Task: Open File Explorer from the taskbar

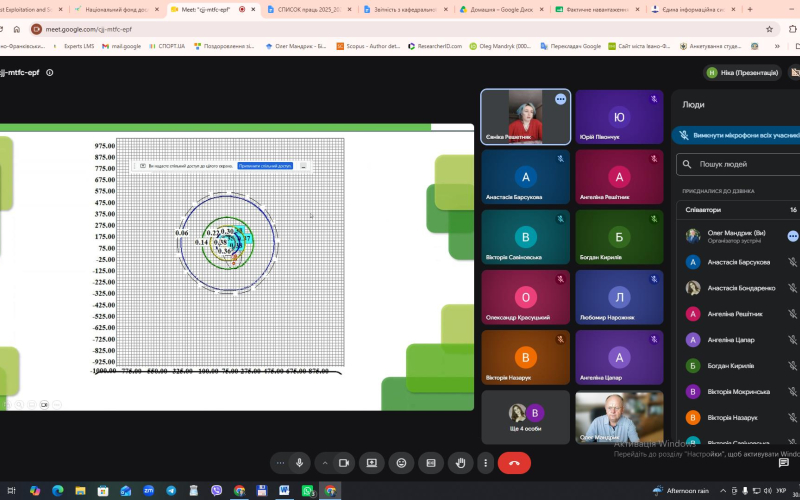Action: point(80,491)
